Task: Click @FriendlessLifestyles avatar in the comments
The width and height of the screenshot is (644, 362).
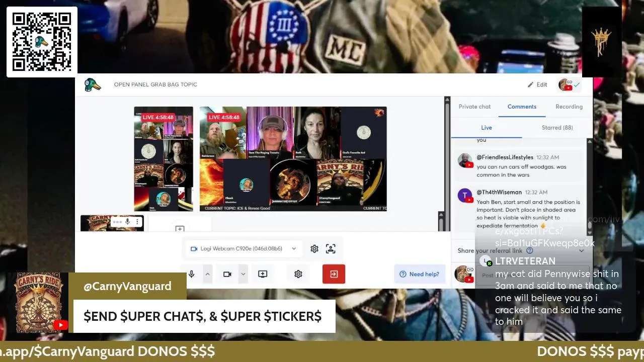Action: [465, 161]
